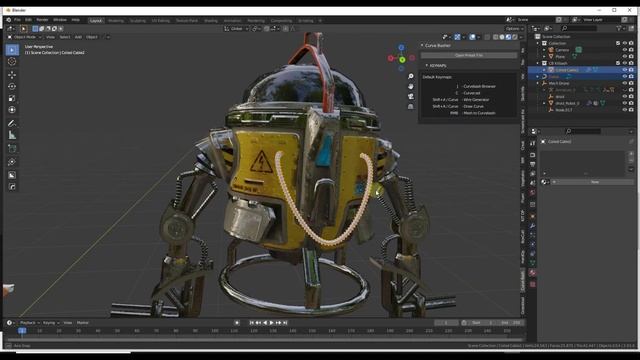Disable Camera in renders via camera icon
Screen dimensions: 640x360
pyautogui.click(x=631, y=50)
